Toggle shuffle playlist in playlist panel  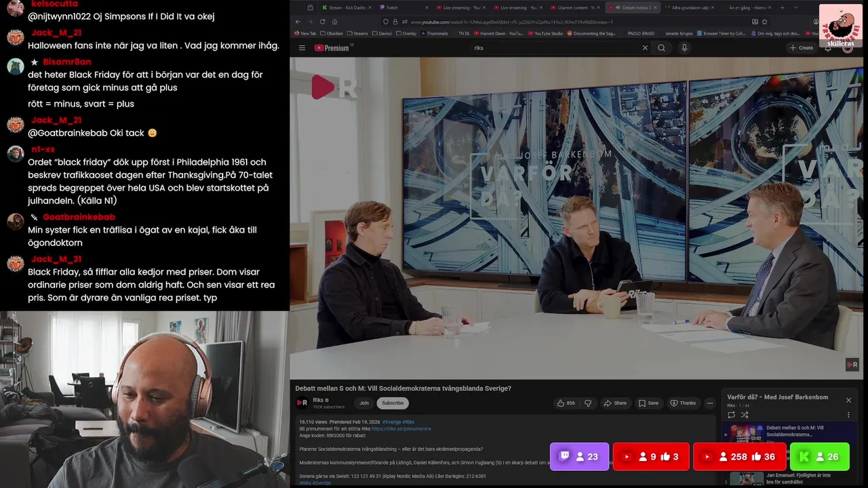[x=745, y=415]
